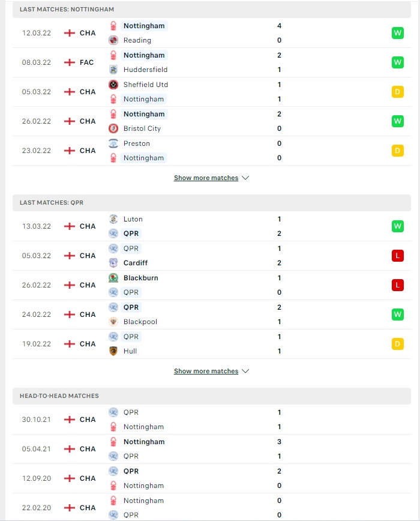Viewport: 420px width, 521px height.
Task: Click the Cardiff club crest icon
Action: click(x=113, y=263)
